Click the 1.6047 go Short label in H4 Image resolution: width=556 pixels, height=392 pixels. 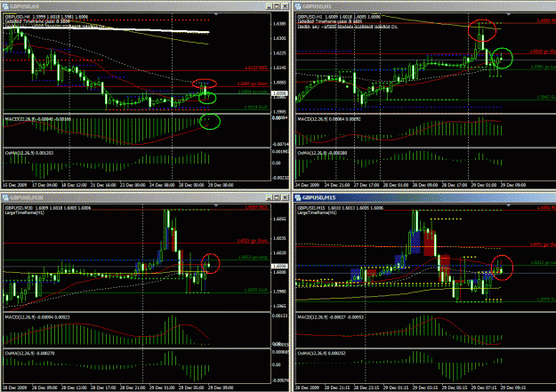pos(253,84)
